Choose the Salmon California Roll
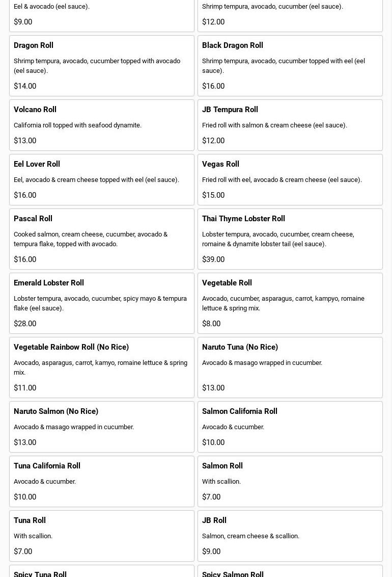 (x=290, y=427)
